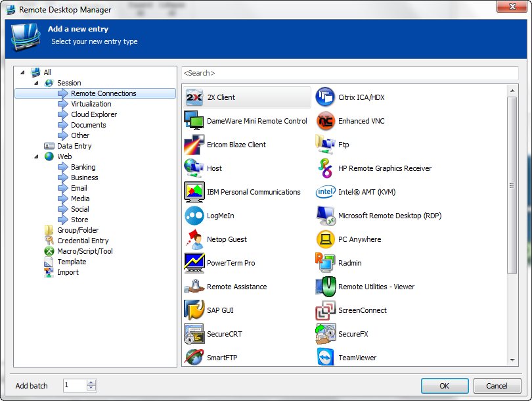Select the TeamViewer entry icon
Viewport: 532px width, 401px height.
click(326, 358)
